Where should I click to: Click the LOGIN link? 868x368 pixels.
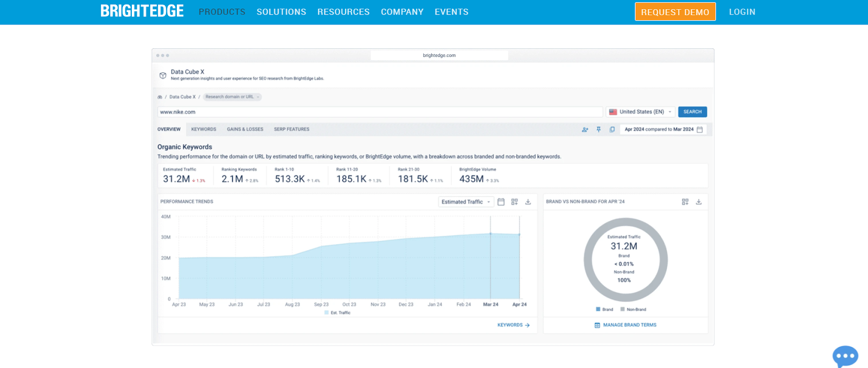pyautogui.click(x=742, y=12)
